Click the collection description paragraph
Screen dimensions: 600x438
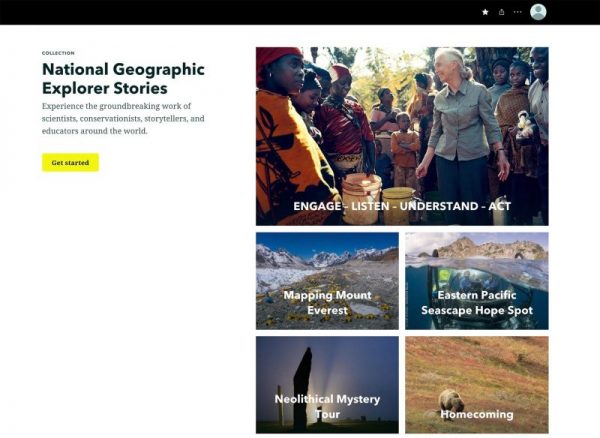[x=123, y=118]
